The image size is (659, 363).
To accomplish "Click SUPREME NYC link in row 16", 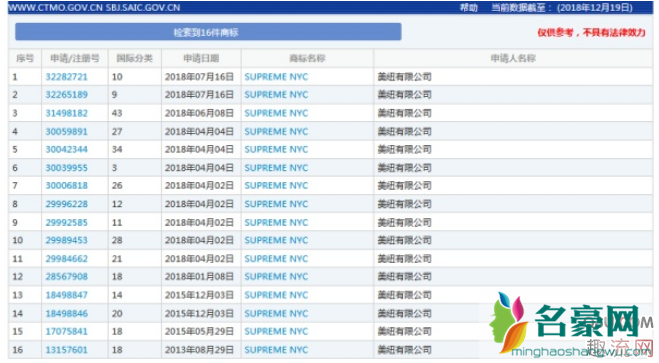I will 276,350.
